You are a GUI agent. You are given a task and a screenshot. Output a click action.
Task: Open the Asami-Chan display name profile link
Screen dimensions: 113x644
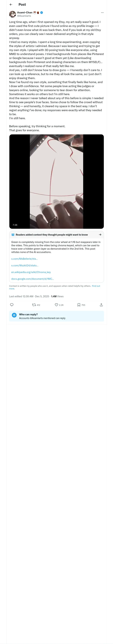25,13
